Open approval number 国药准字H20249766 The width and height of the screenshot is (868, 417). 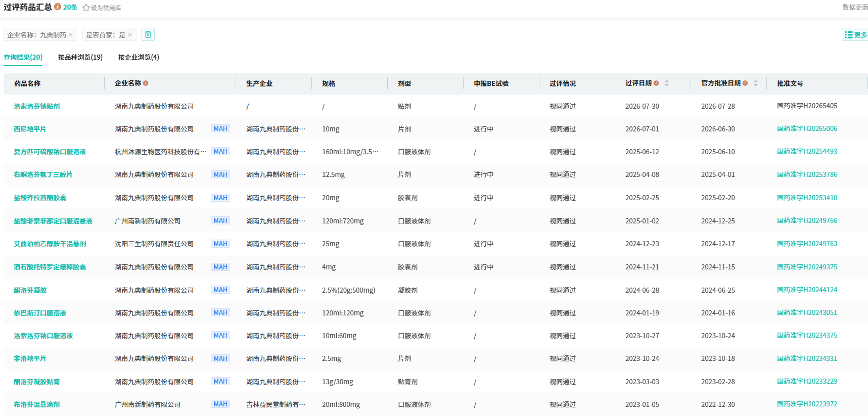pyautogui.click(x=807, y=221)
